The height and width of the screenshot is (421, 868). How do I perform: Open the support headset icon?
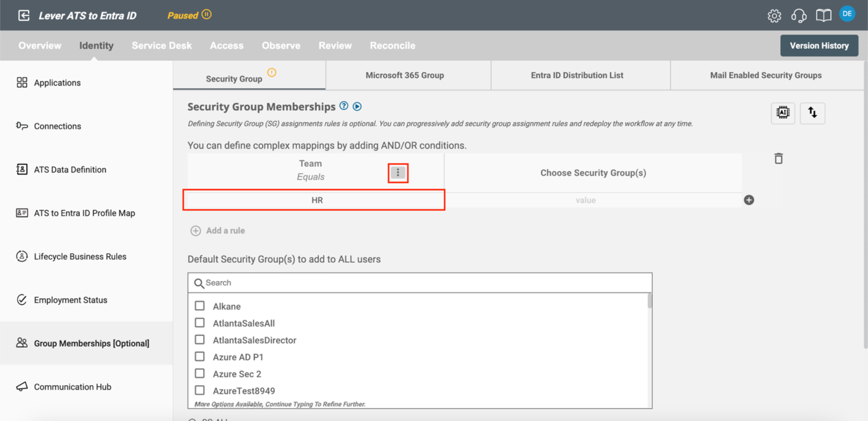(x=799, y=16)
